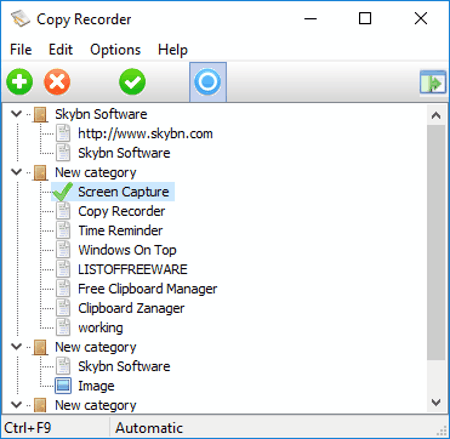Select the Skybn Software entry above Image
Viewport: 450px width, 439px height.
[124, 366]
